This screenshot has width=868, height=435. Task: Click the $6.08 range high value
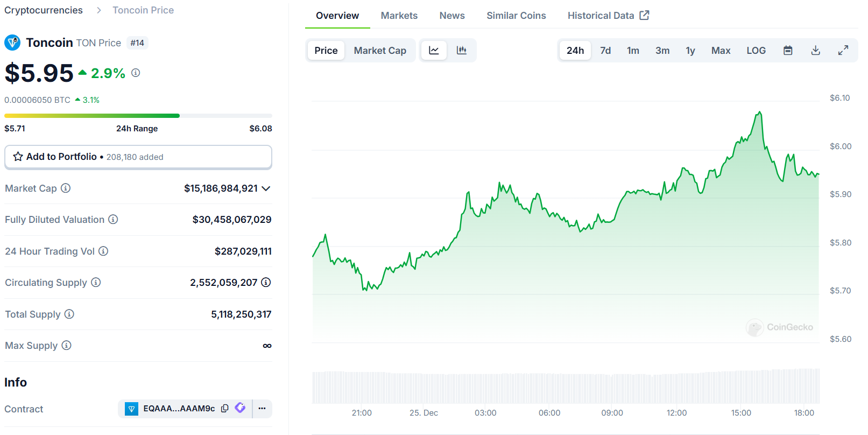tap(261, 129)
